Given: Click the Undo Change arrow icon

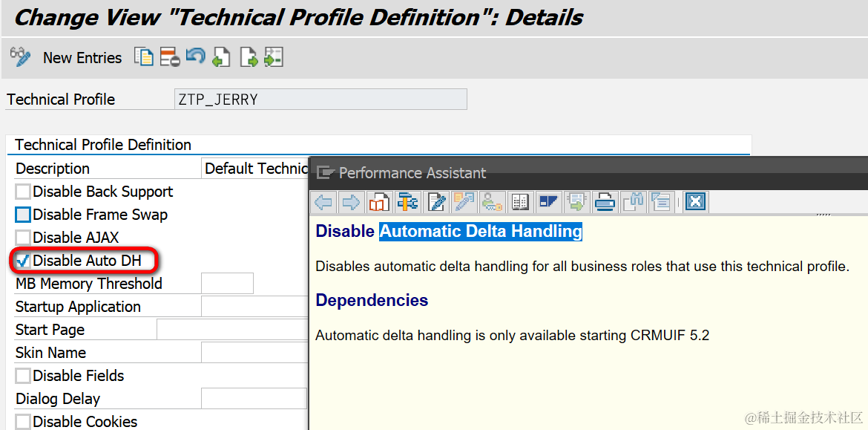Looking at the screenshot, I should [195, 56].
